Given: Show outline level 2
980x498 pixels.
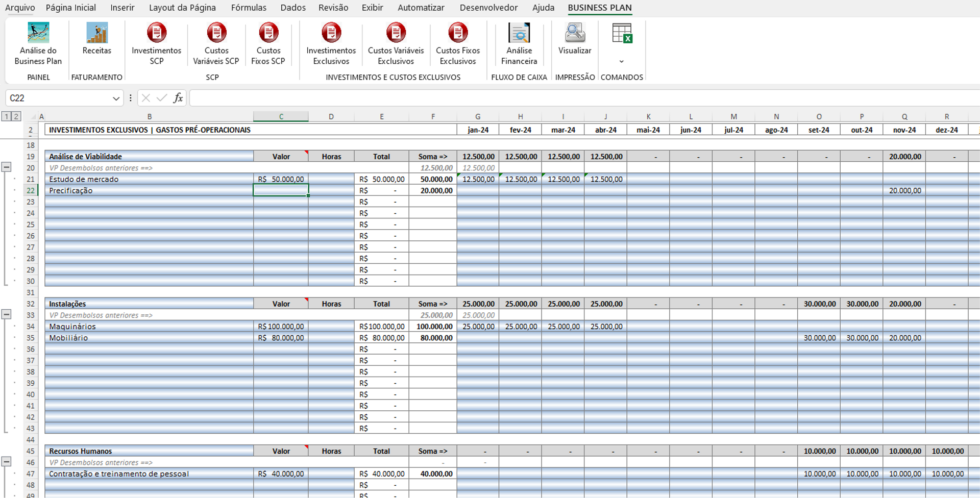Looking at the screenshot, I should coord(16,117).
